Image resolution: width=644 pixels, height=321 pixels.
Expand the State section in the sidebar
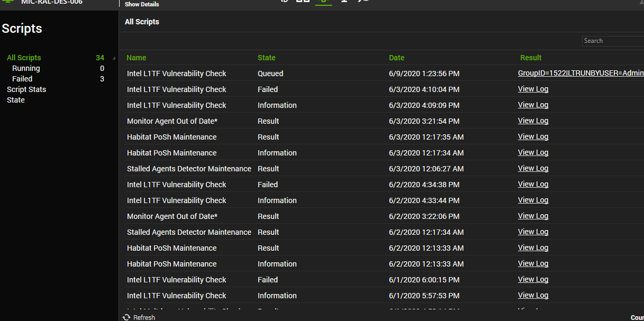point(15,100)
